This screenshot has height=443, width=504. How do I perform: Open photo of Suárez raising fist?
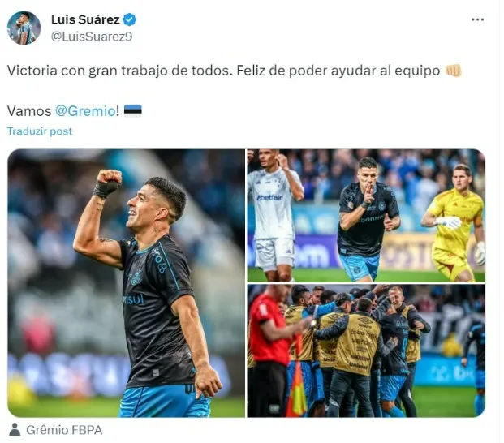(126, 283)
